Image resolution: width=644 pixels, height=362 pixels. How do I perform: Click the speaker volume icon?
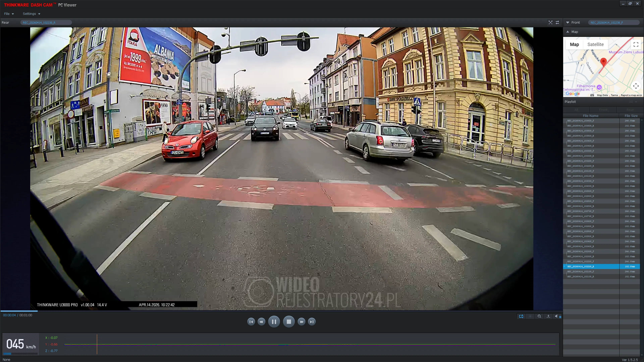pyautogui.click(x=556, y=316)
